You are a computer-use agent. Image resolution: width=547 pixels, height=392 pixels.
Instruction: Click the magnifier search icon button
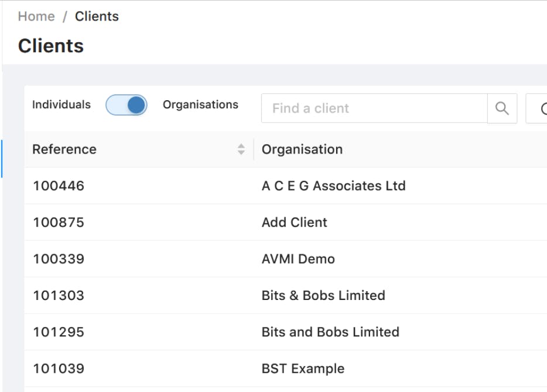click(502, 108)
